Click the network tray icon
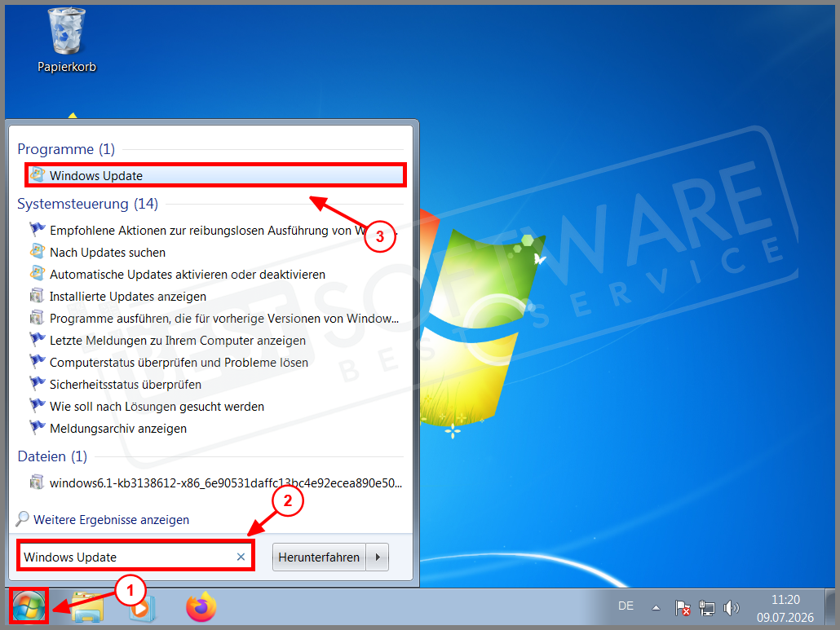The width and height of the screenshot is (840, 630). (706, 607)
